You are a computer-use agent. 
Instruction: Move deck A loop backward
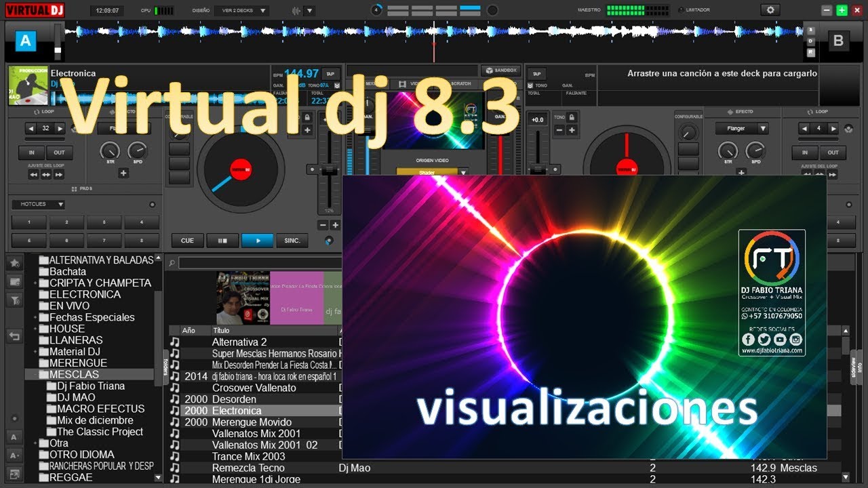click(33, 174)
